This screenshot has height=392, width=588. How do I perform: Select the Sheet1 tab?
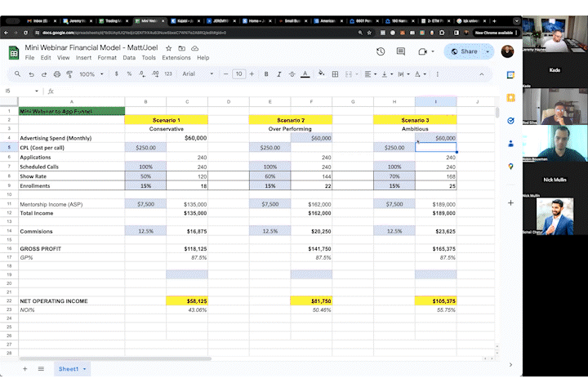tap(72, 369)
